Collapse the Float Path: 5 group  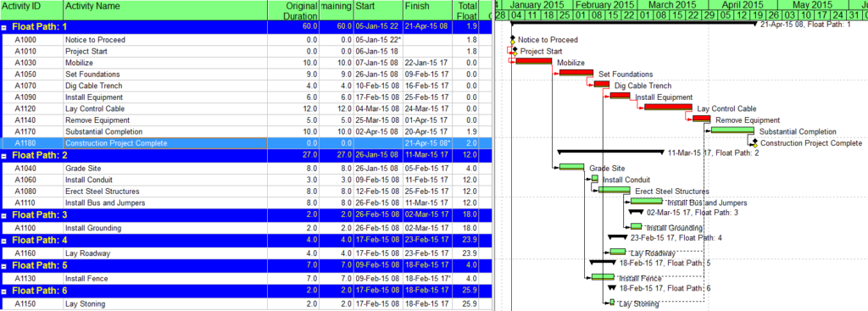coord(4,265)
